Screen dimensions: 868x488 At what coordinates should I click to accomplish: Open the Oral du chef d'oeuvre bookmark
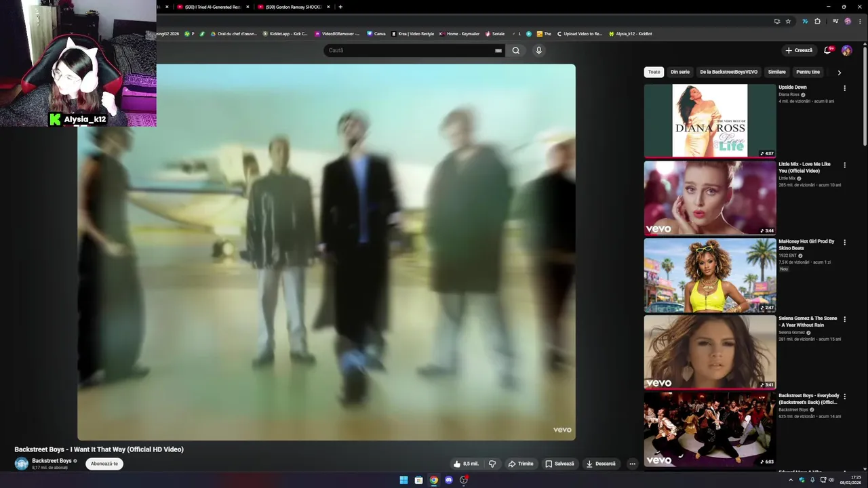(x=234, y=33)
